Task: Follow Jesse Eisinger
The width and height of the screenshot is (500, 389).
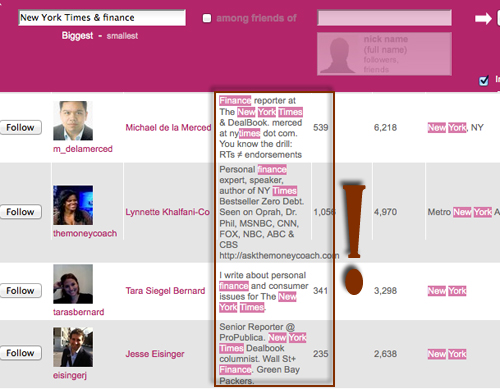Action: pyautogui.click(x=20, y=353)
